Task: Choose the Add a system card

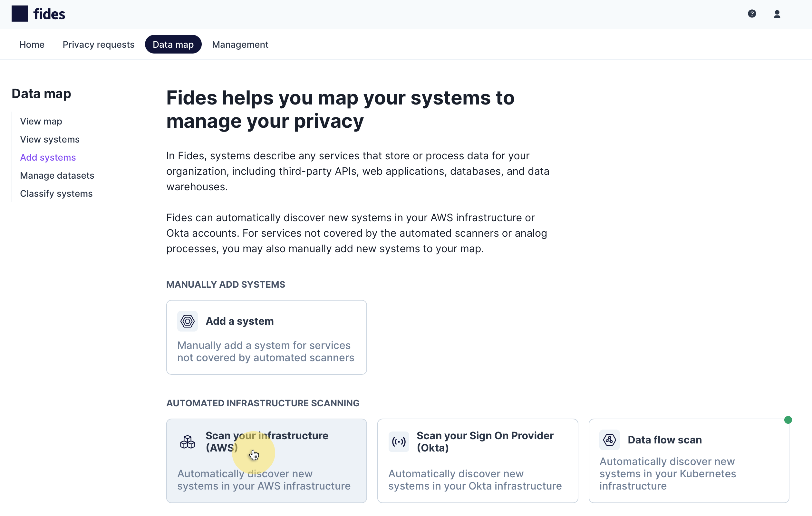Action: tap(266, 337)
